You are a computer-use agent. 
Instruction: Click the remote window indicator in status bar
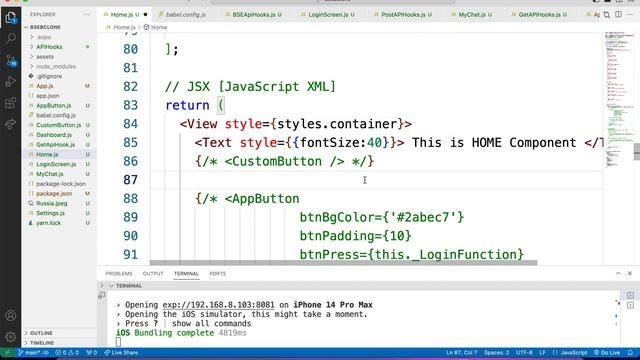coord(7,353)
